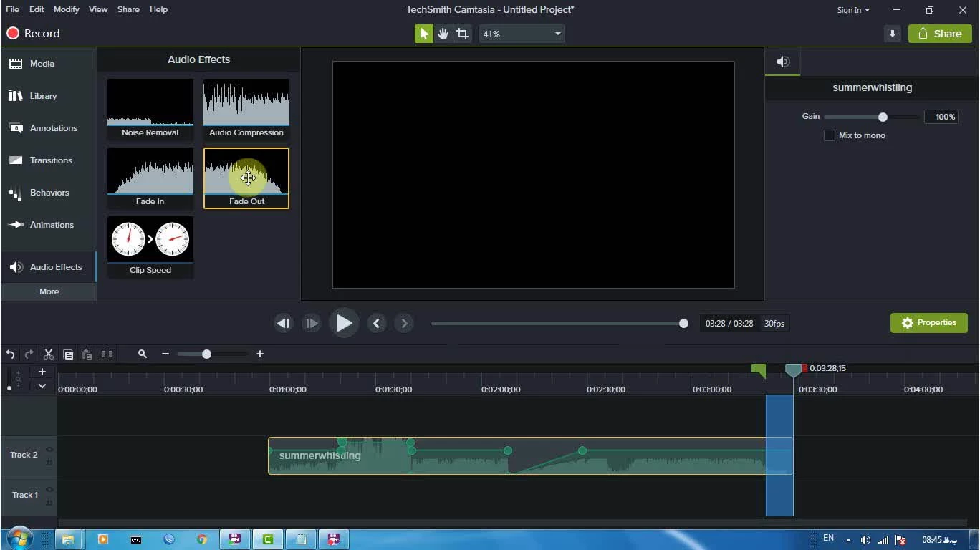980x550 pixels.
Task: Expand the Sign In dropdown
Action: click(x=853, y=10)
